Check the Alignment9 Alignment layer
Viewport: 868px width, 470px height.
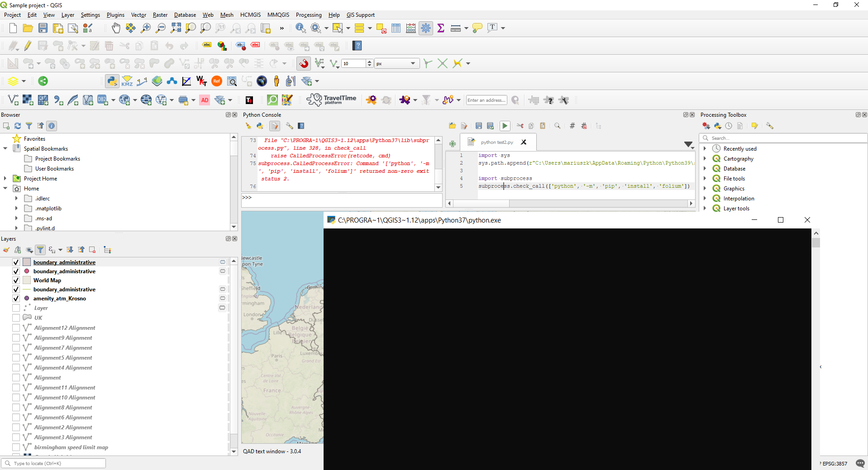coord(16,338)
